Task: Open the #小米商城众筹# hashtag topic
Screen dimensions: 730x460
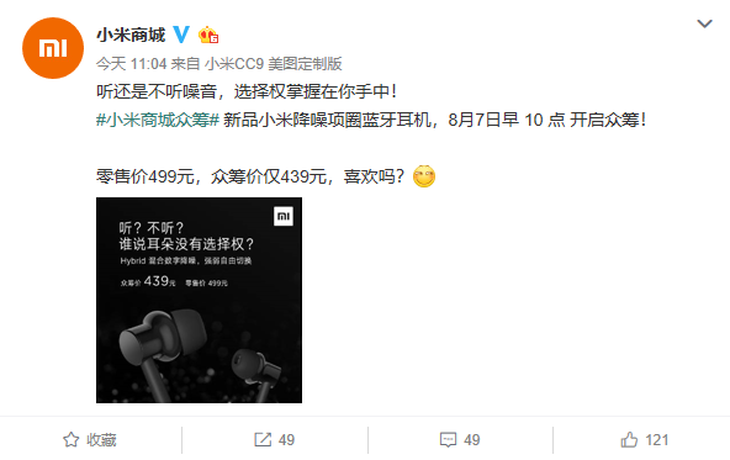Action: coord(157,120)
